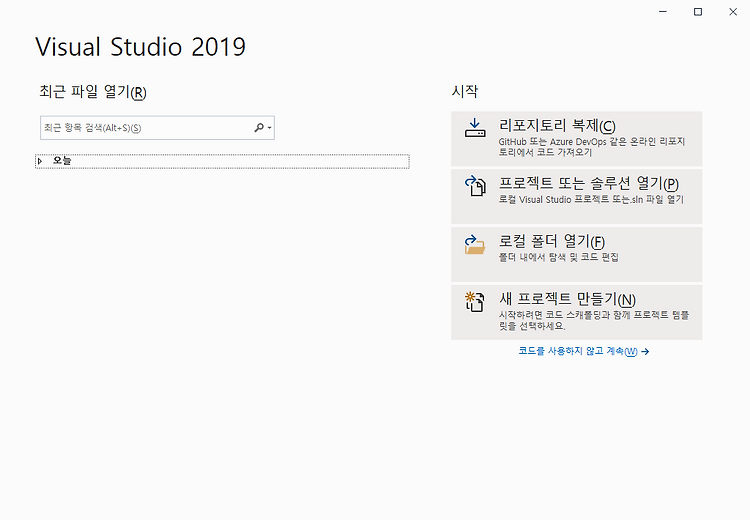Select 리포지토리 복제 button title

pos(557,126)
